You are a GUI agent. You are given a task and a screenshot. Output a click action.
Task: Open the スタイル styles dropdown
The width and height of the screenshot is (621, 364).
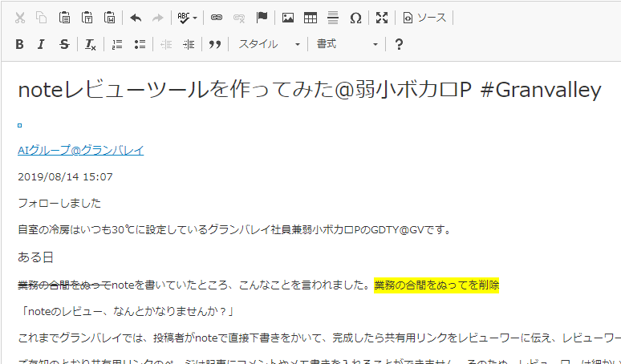point(270,44)
